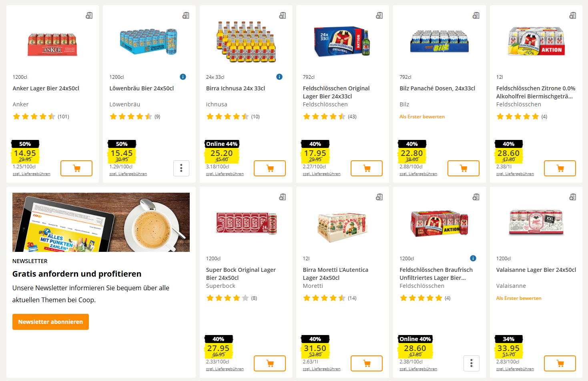The height and width of the screenshot is (381, 588).
Task: Open the Feldschlösschen Zitrone 0.0% product image
Action: click(x=536, y=42)
